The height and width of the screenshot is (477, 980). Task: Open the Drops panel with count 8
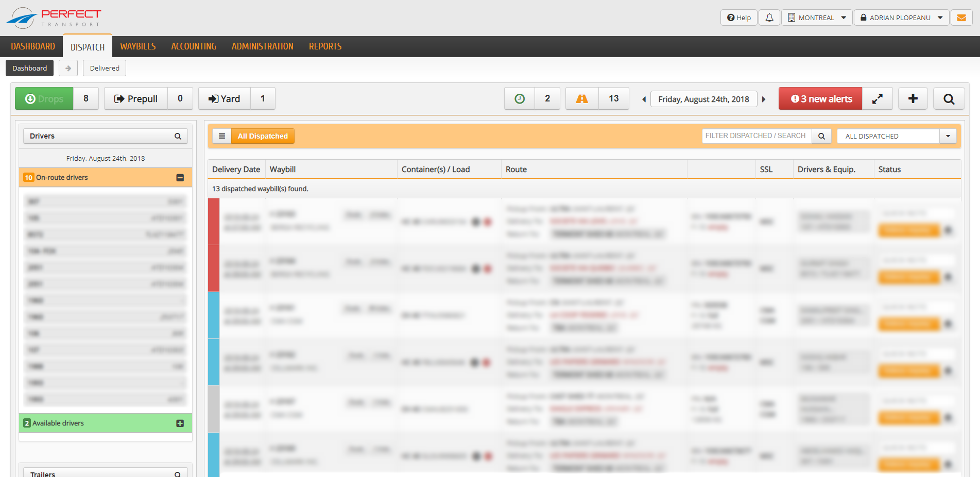pyautogui.click(x=44, y=98)
